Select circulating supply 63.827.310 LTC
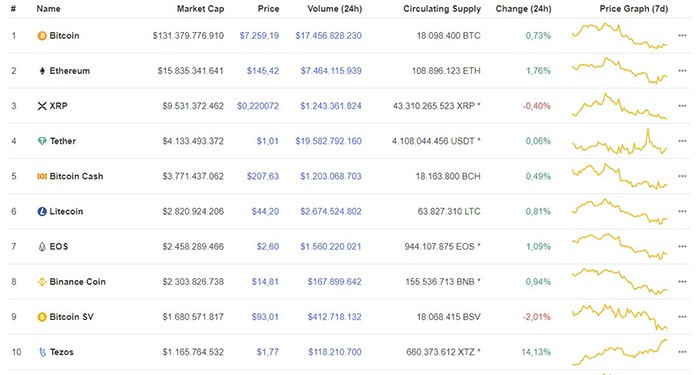Screen dimensions: 700x375 (449, 212)
